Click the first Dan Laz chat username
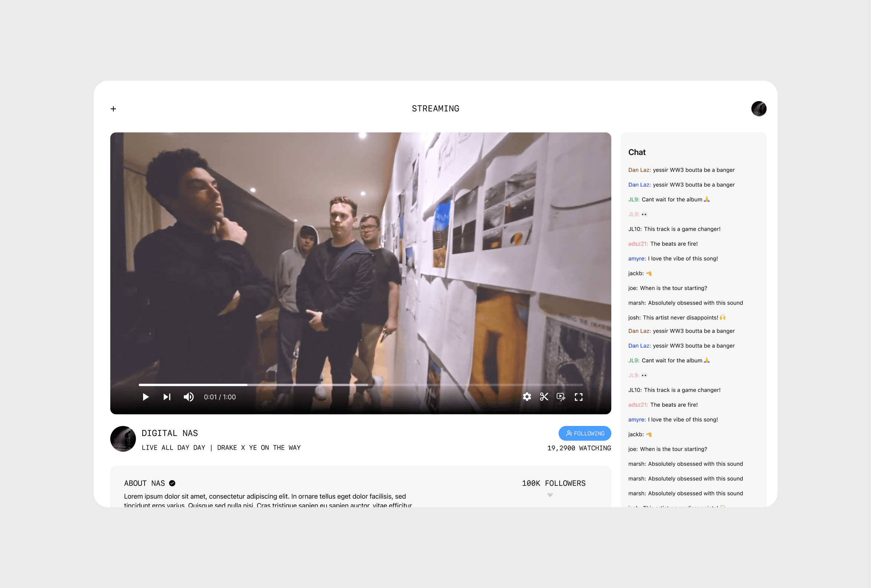 639,170
